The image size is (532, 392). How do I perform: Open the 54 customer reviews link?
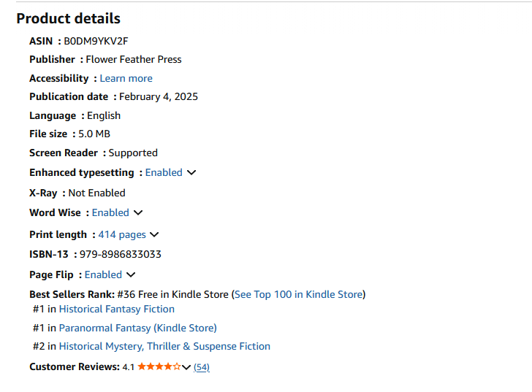(202, 367)
